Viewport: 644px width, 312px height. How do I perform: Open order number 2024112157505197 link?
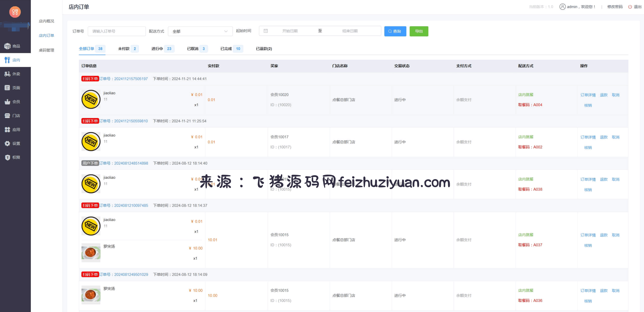(131, 79)
